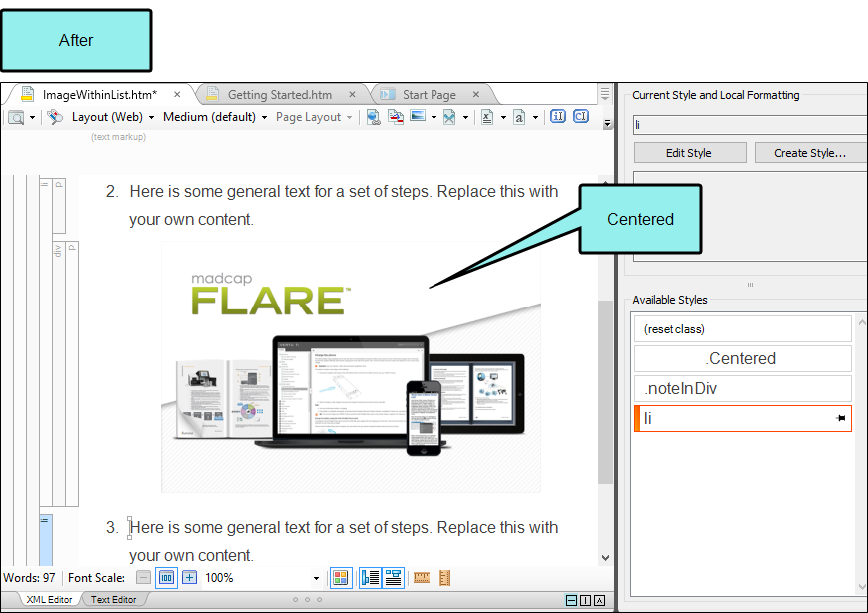This screenshot has height=613, width=868.
Task: Click the preview magnifier icon in toolbar
Action: point(16,117)
